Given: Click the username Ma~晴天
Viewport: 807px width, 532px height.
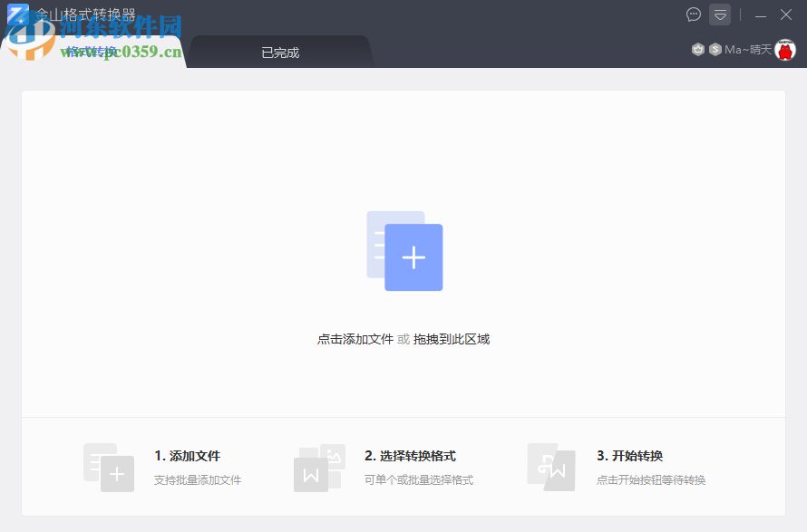Looking at the screenshot, I should click(x=748, y=49).
